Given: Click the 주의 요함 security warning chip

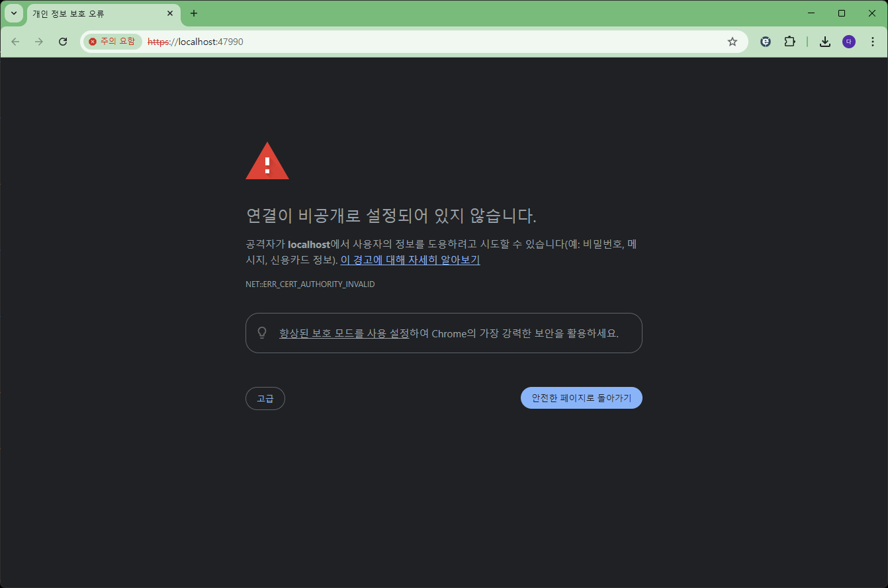Looking at the screenshot, I should pos(112,42).
